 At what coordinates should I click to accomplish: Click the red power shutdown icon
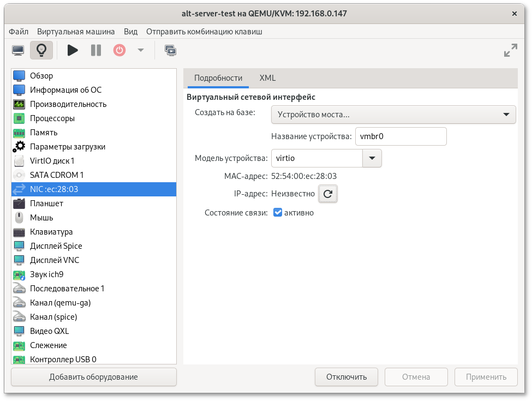tap(119, 51)
